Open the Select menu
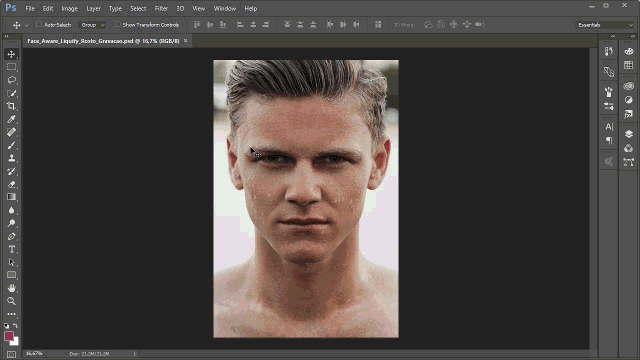The width and height of the screenshot is (640, 360). (x=138, y=8)
